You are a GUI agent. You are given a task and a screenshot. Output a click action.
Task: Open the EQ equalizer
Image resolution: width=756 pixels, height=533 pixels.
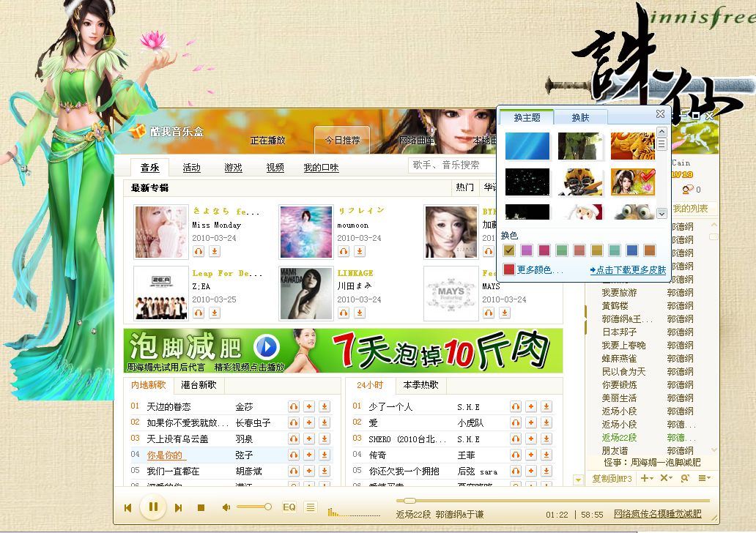click(289, 507)
